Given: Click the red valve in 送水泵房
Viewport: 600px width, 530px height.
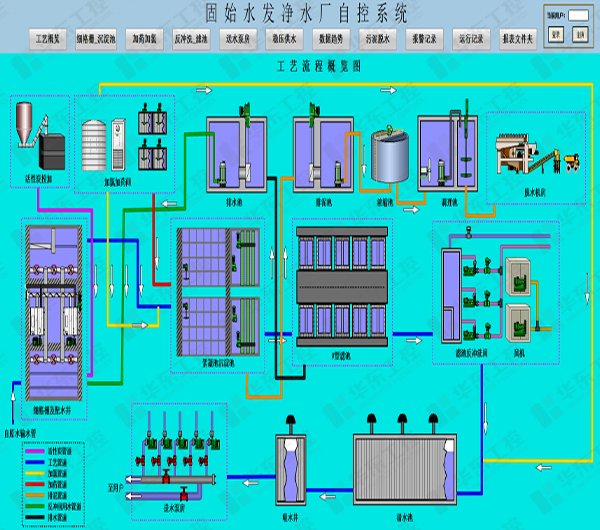Looking at the screenshot, I should point(182,494).
